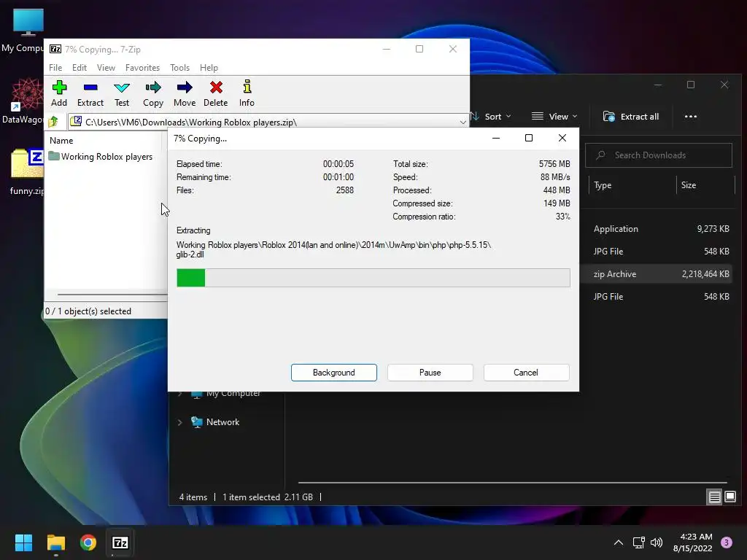Image resolution: width=747 pixels, height=560 pixels.
Task: Click the 7-Zip title bar app icon
Action: pos(55,49)
